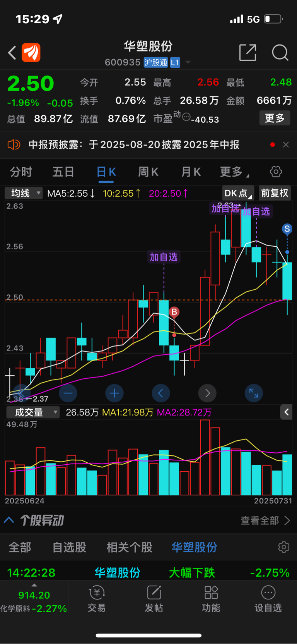Open 发帖 post editor icon

click(x=154, y=599)
